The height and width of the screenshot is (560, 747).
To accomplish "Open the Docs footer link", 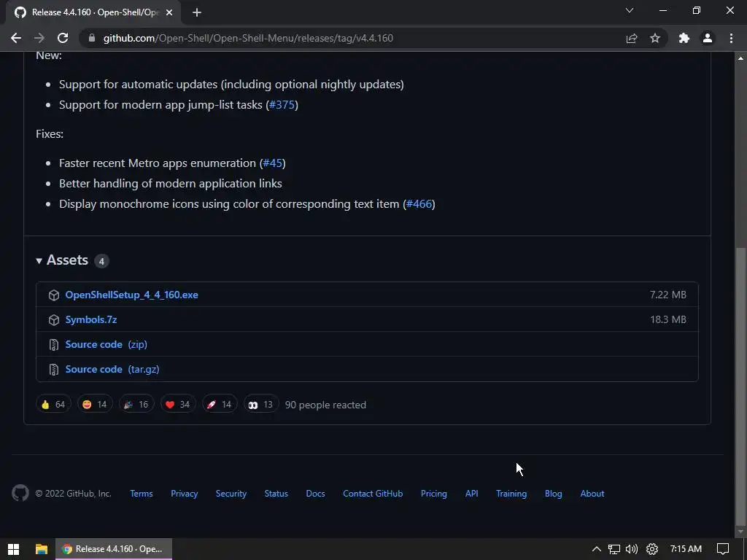I will tap(315, 494).
